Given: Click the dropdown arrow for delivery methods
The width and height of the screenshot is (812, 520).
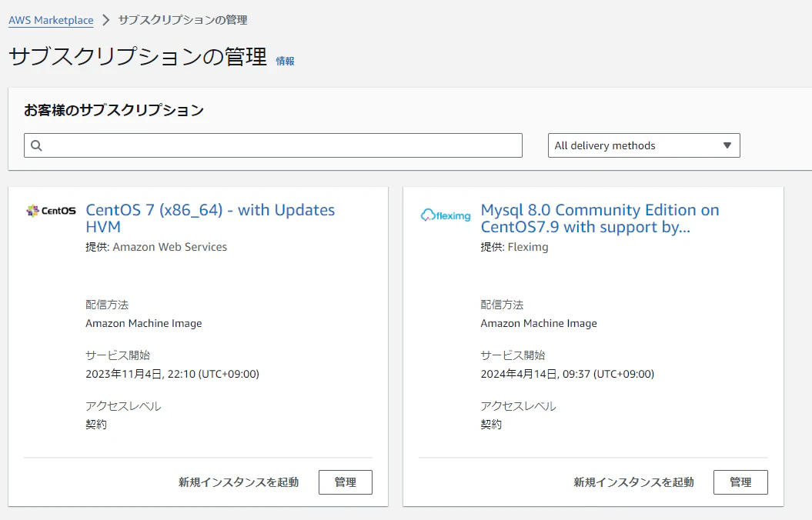Looking at the screenshot, I should [727, 145].
